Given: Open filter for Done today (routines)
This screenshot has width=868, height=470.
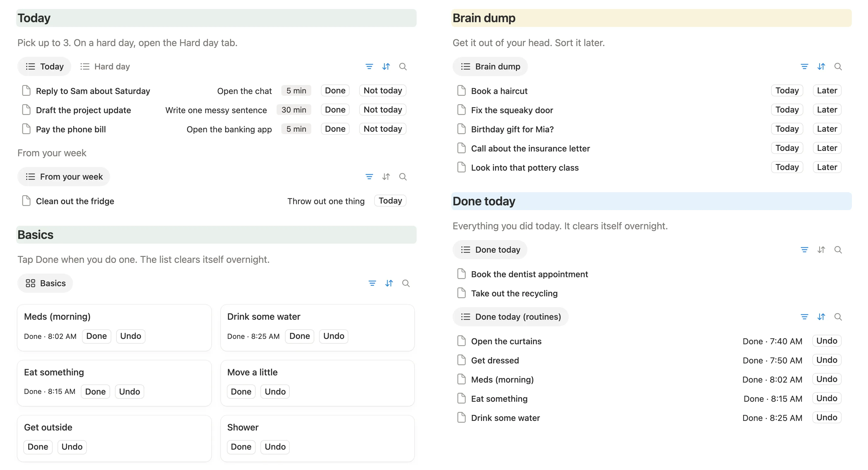Looking at the screenshot, I should [804, 317].
